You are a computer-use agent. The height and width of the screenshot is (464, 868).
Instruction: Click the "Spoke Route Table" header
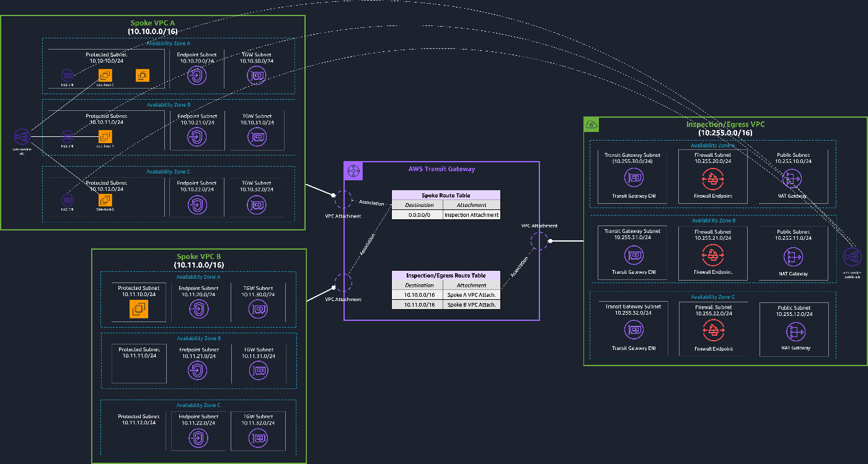pos(446,195)
